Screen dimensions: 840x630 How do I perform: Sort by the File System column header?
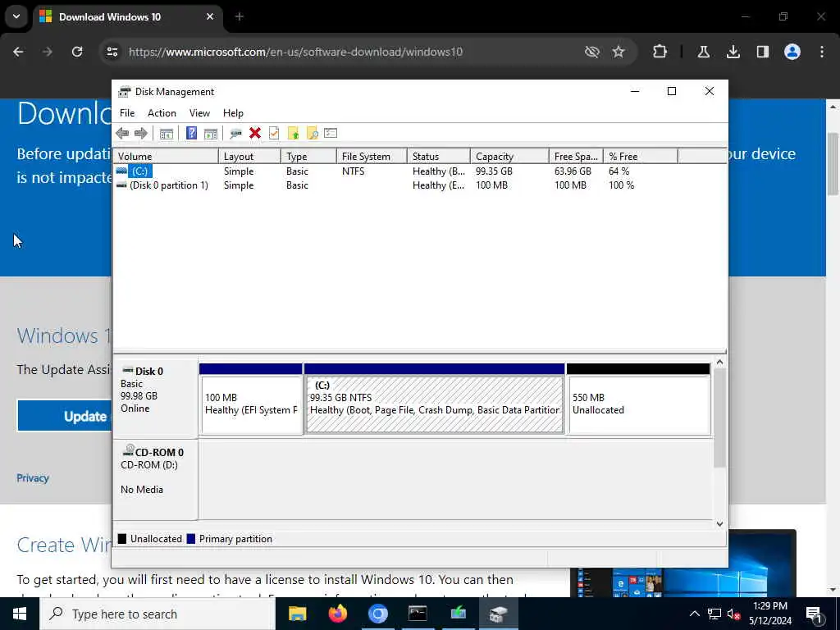tap(372, 157)
